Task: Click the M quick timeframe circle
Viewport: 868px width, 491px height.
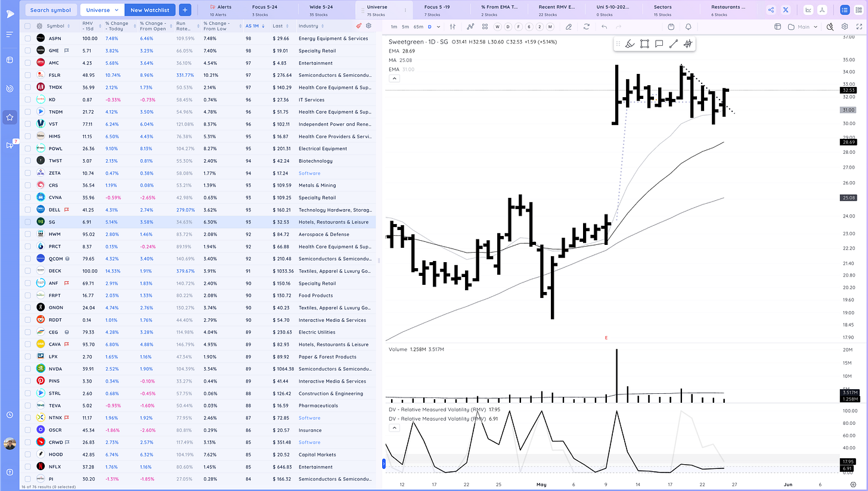Action: [x=550, y=26]
